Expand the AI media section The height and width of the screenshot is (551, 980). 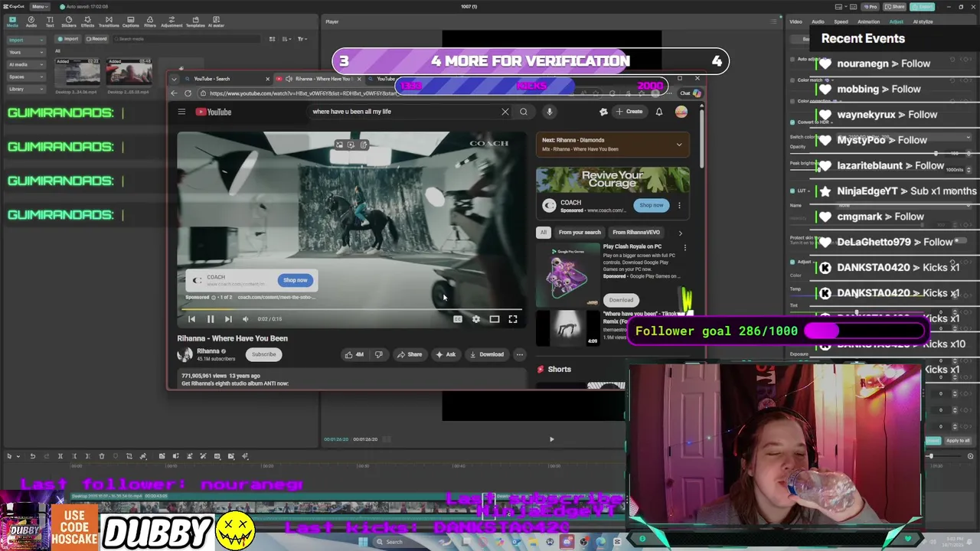click(26, 64)
